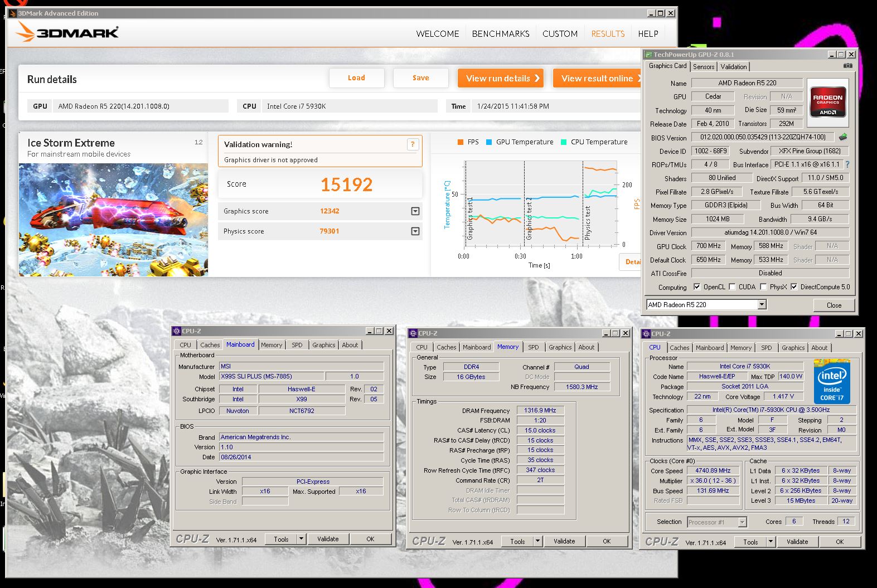877x588 pixels.
Task: Click Memory tab in Mainboard CPU-Z window
Action: [x=272, y=345]
